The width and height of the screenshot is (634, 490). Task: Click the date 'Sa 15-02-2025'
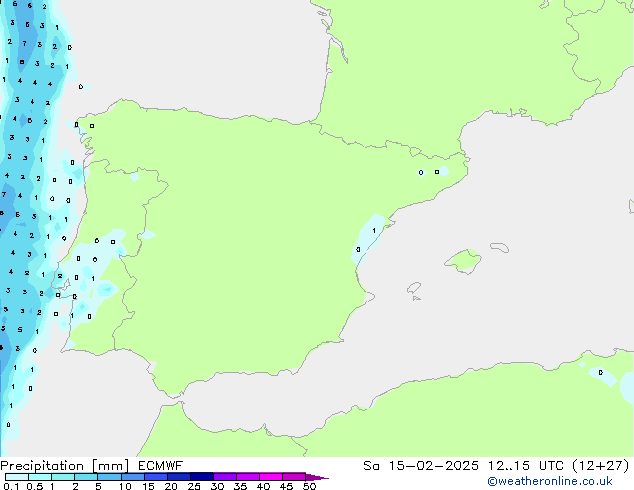pos(421,466)
